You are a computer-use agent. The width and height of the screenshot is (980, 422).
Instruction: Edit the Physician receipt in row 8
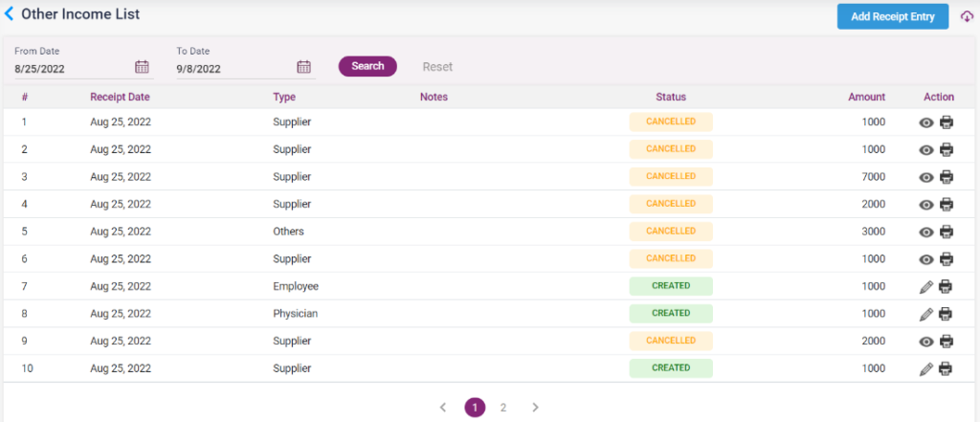(x=926, y=314)
